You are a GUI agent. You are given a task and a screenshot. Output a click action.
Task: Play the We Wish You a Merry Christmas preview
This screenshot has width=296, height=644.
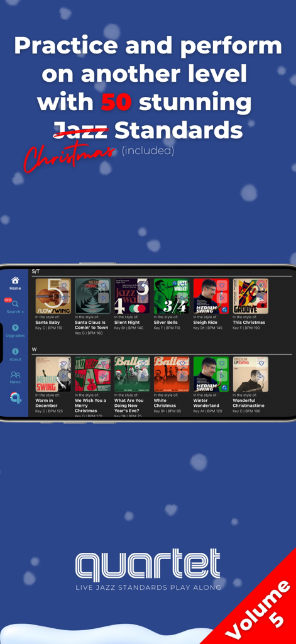[104, 375]
